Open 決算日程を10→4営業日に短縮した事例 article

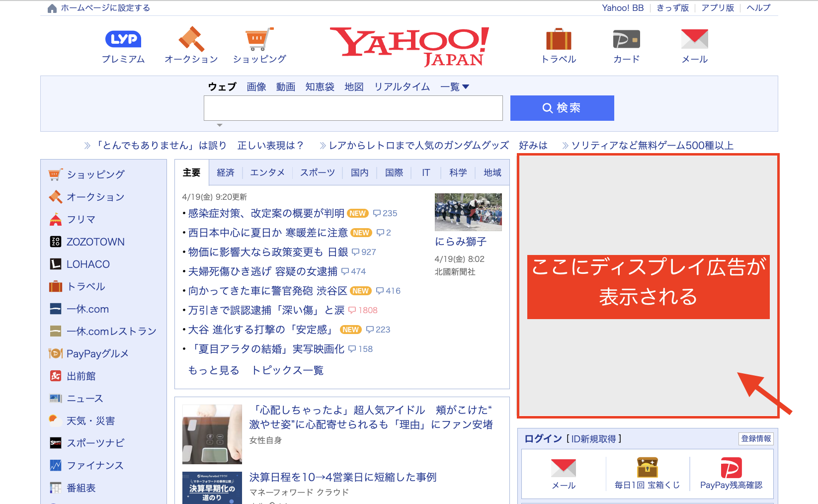(343, 477)
